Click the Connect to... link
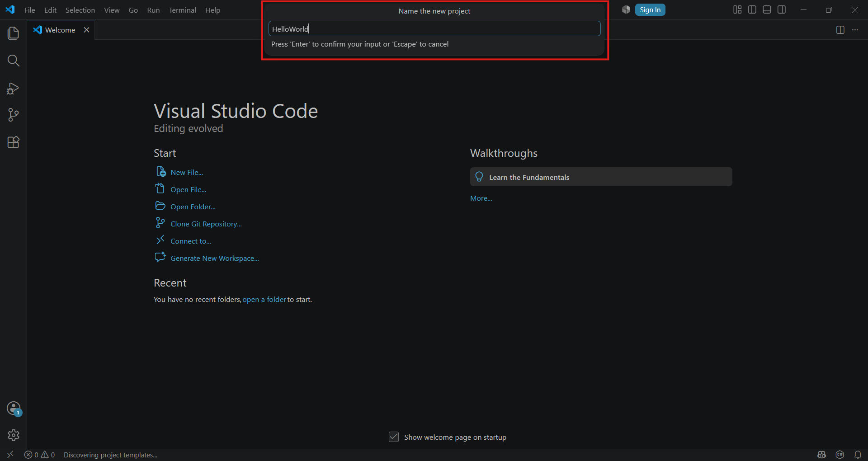 pyautogui.click(x=191, y=241)
